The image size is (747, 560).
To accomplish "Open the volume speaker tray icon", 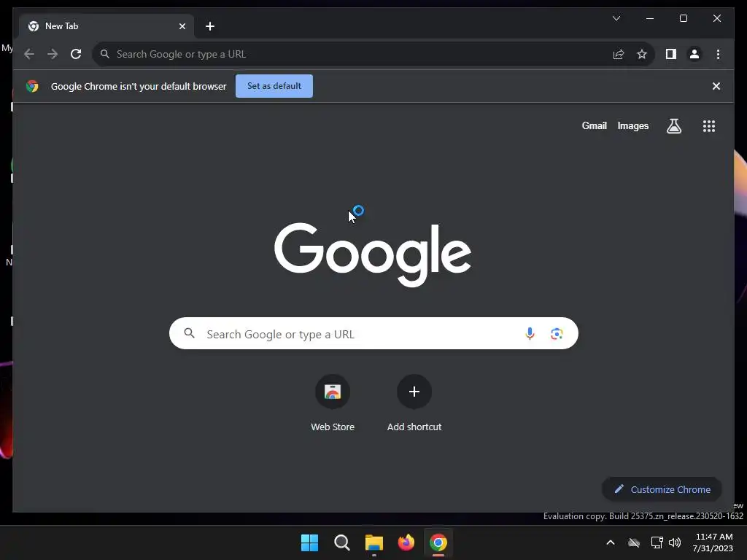I will 675,542.
